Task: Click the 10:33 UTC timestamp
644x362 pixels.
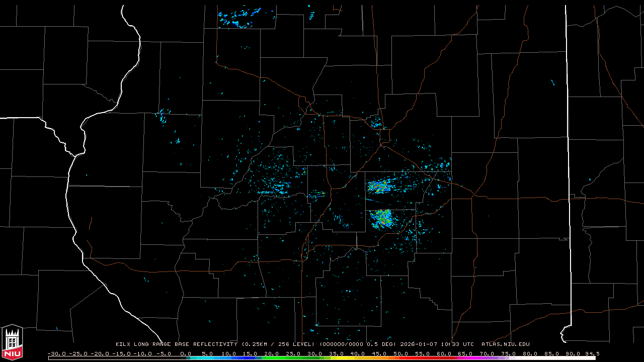Action: [x=457, y=344]
